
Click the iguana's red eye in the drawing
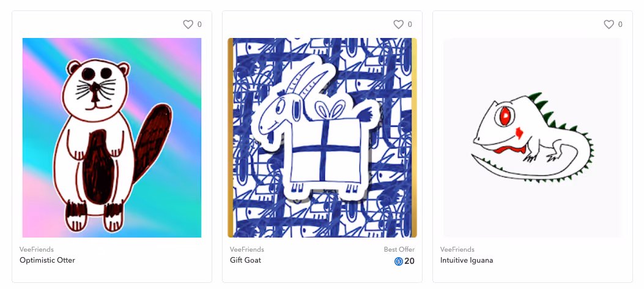505,116
